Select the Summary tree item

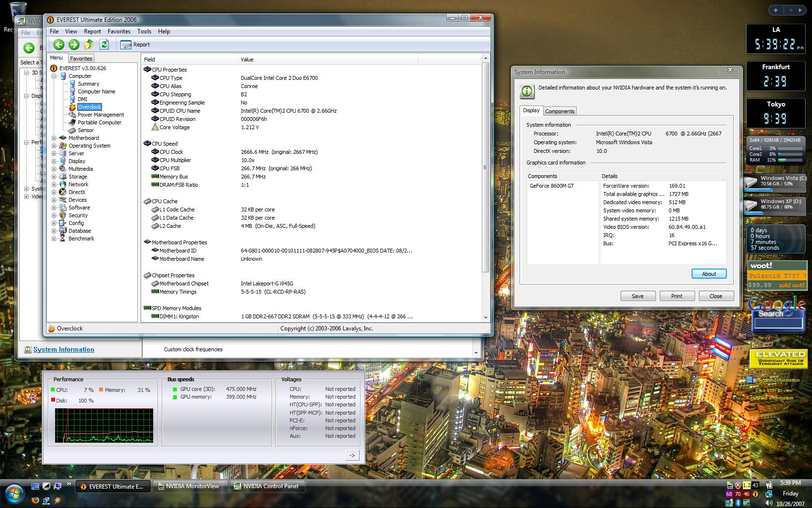point(88,84)
